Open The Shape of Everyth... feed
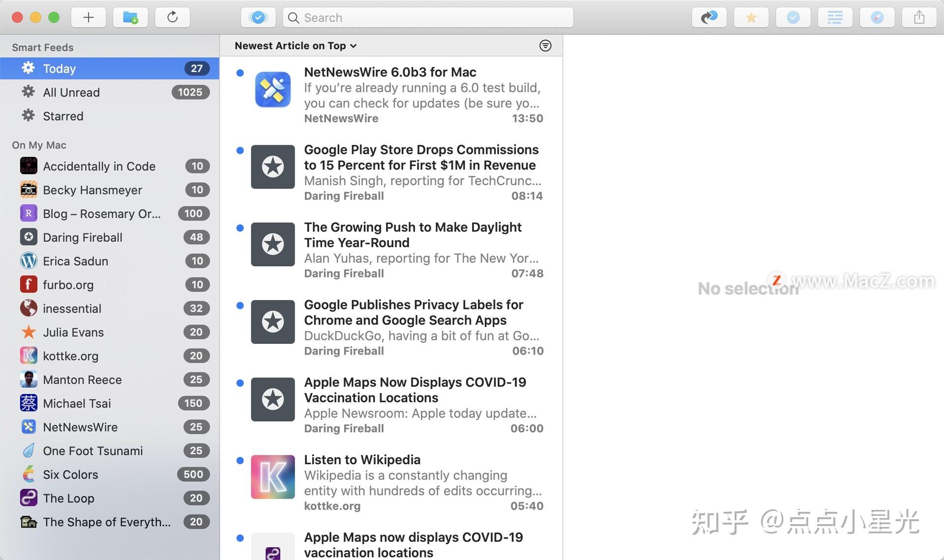Viewport: 944px width, 560px height. (110, 522)
